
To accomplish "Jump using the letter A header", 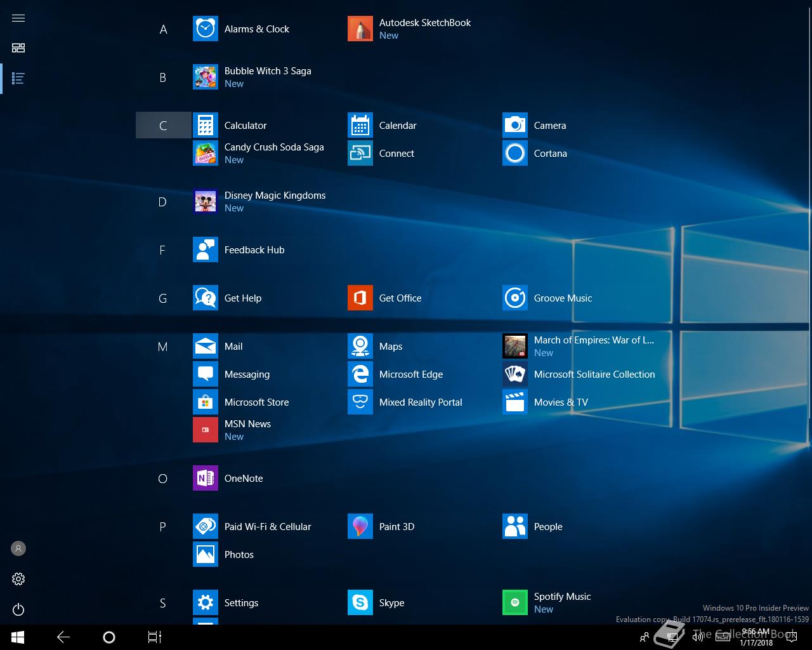I will point(163,29).
